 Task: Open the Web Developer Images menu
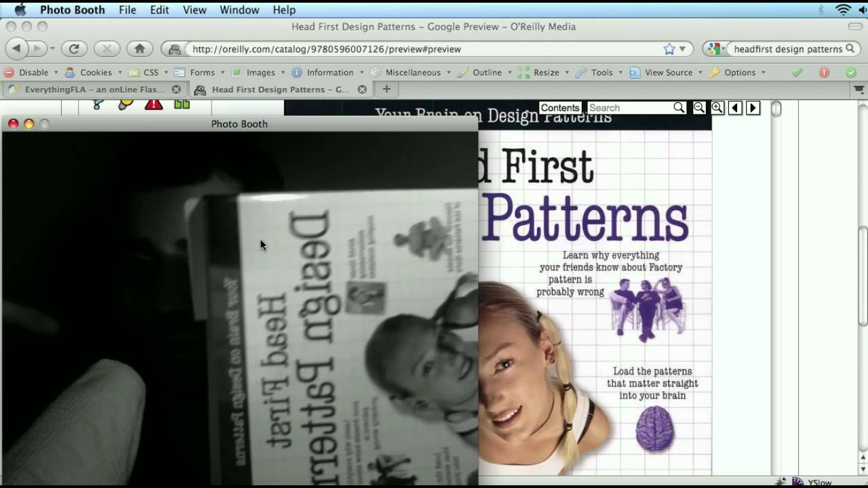pos(258,73)
